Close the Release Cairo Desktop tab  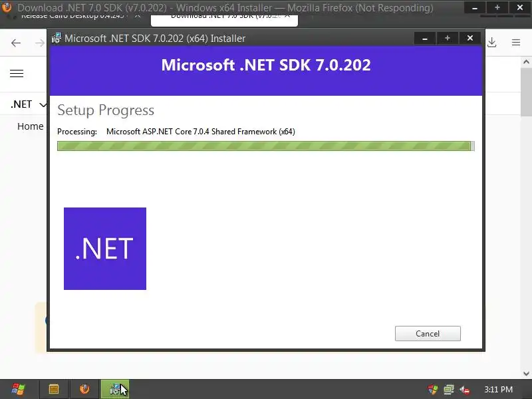coord(138,16)
